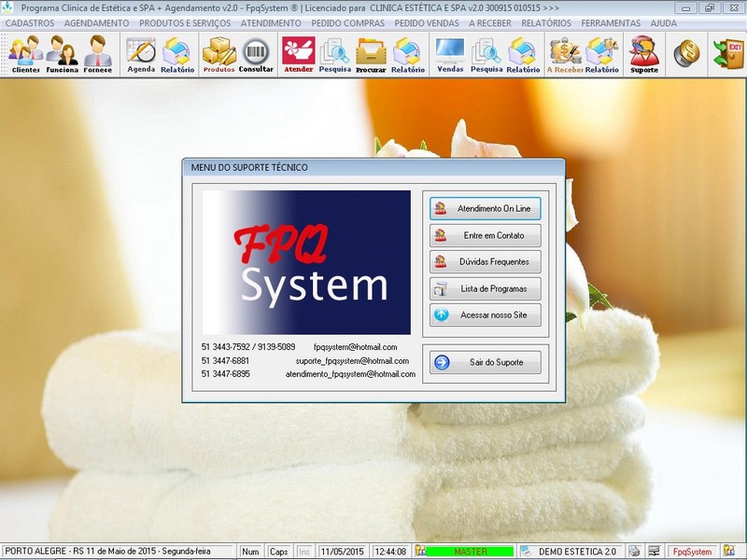This screenshot has width=747, height=560.
Task: Open the Fornece suppliers icon
Action: [98, 54]
